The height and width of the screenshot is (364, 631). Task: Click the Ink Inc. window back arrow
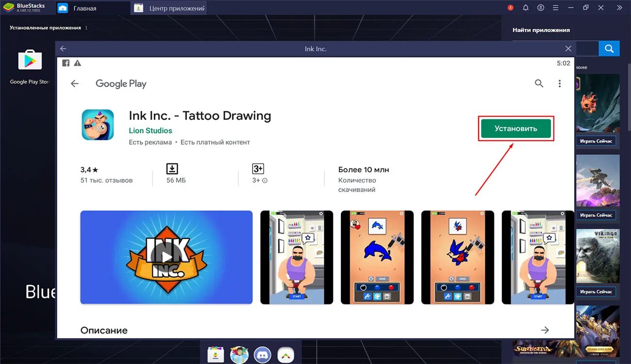coord(63,49)
